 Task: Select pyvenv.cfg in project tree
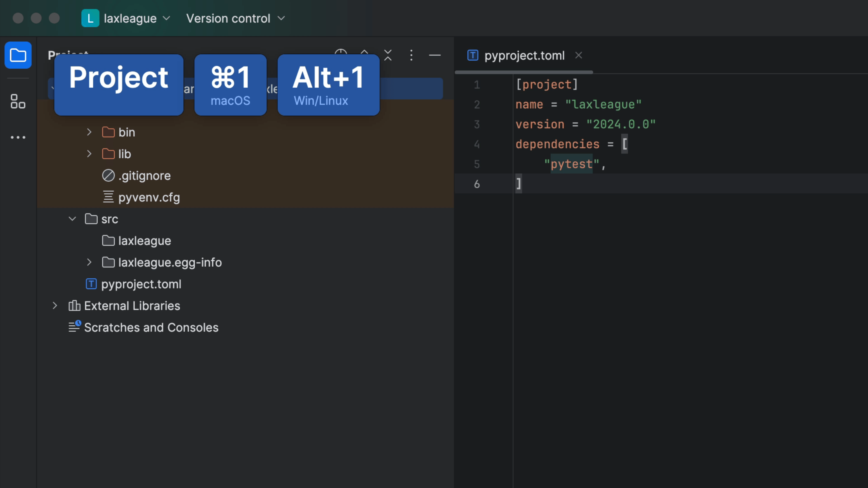[149, 197]
